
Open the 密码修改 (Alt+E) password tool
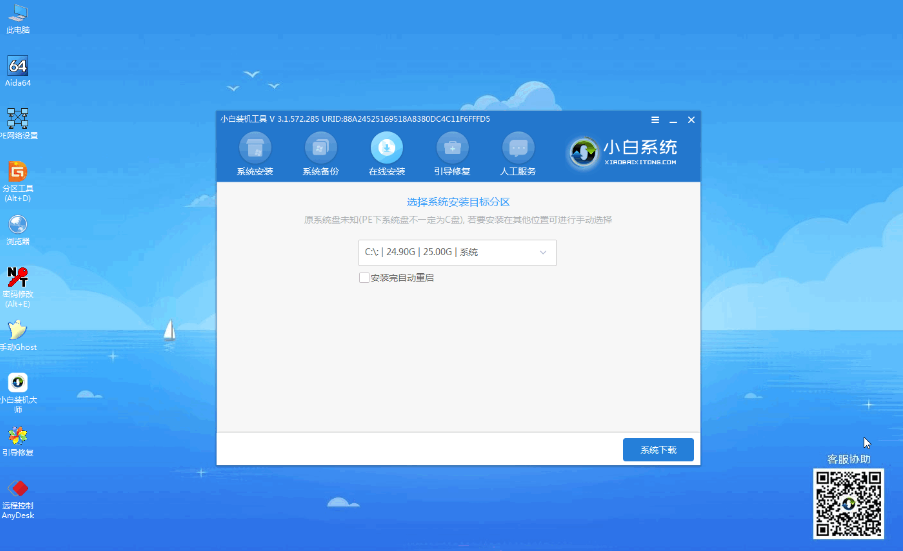click(18, 286)
